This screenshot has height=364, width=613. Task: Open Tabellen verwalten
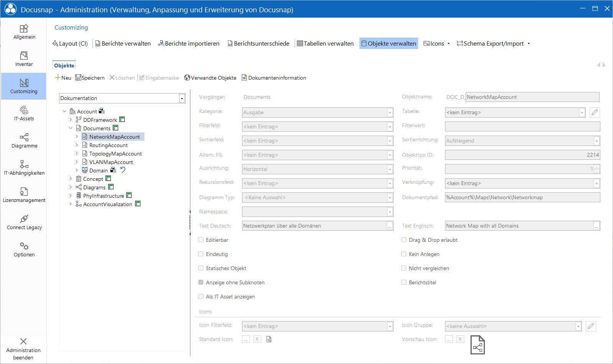(x=325, y=43)
